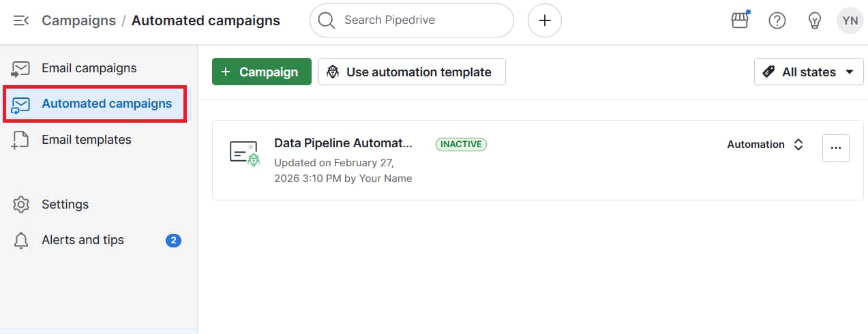The image size is (868, 334).
Task: Sort by the Automation column arrows
Action: [x=798, y=145]
